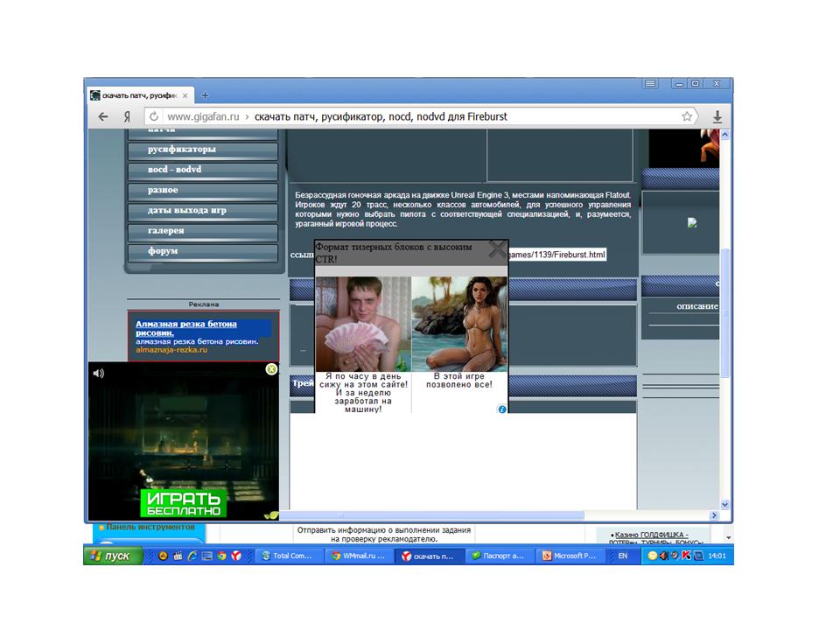This screenshot has width=840, height=630.
Task: Open Yandex home via the Я icon
Action: (x=127, y=116)
